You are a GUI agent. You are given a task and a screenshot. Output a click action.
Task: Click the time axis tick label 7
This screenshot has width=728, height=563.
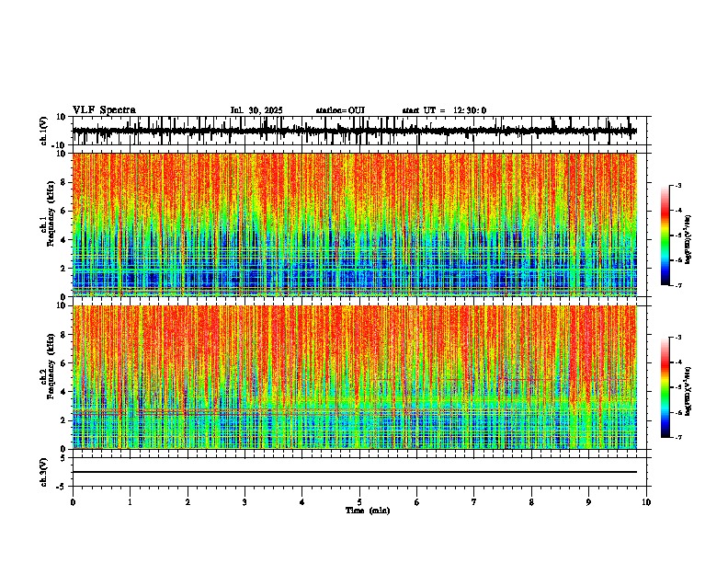474,502
